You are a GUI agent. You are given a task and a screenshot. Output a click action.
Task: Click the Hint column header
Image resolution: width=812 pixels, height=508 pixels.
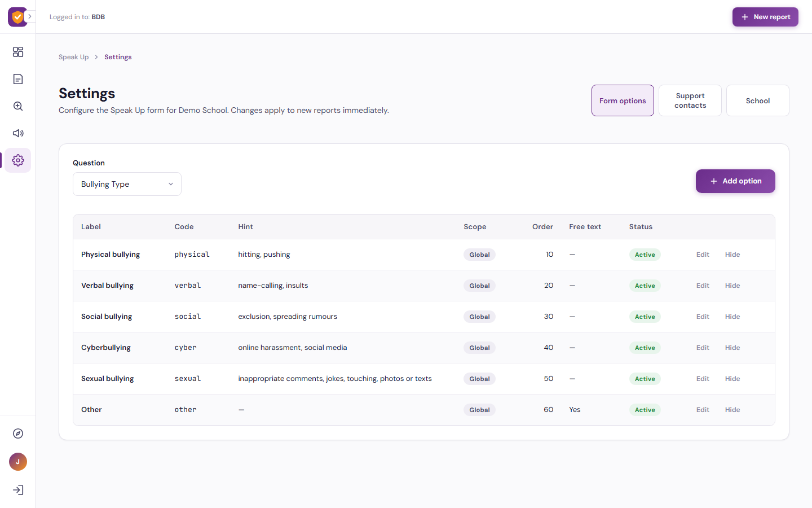[245, 227]
